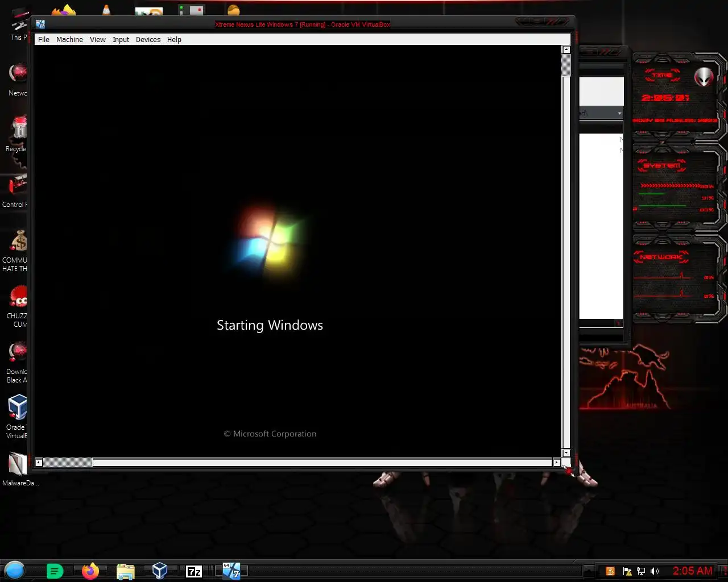The height and width of the screenshot is (582, 728).
Task: Click the vertical scrollbar down arrow
Action: tap(566, 453)
